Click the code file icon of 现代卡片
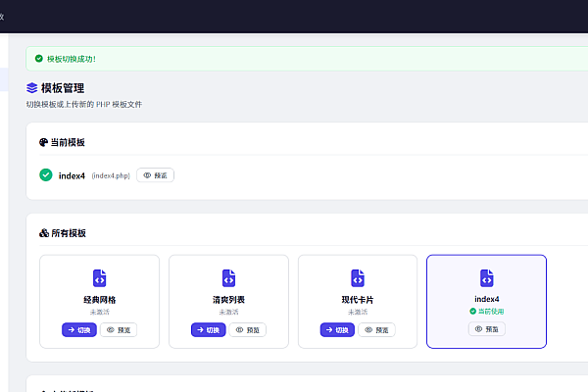Screen dimensions: 588x392 [358, 278]
